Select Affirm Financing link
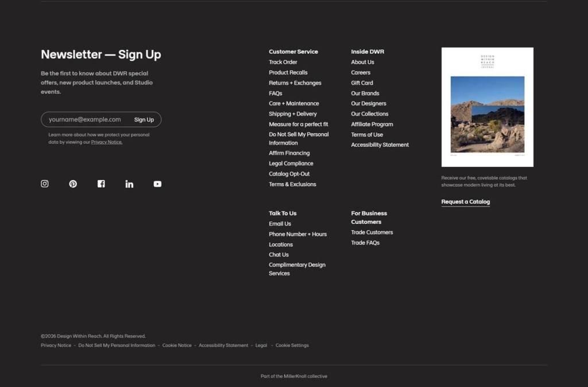588x387 pixels. click(x=289, y=153)
